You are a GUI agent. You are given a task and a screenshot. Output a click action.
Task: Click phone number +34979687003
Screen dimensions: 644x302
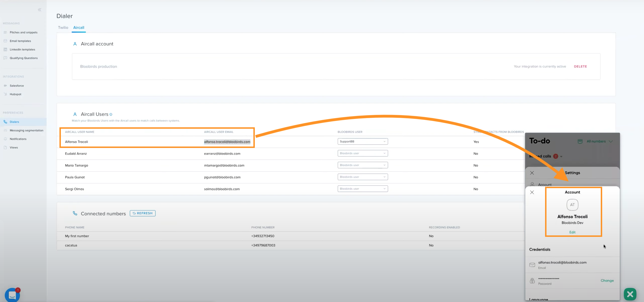[x=263, y=245]
